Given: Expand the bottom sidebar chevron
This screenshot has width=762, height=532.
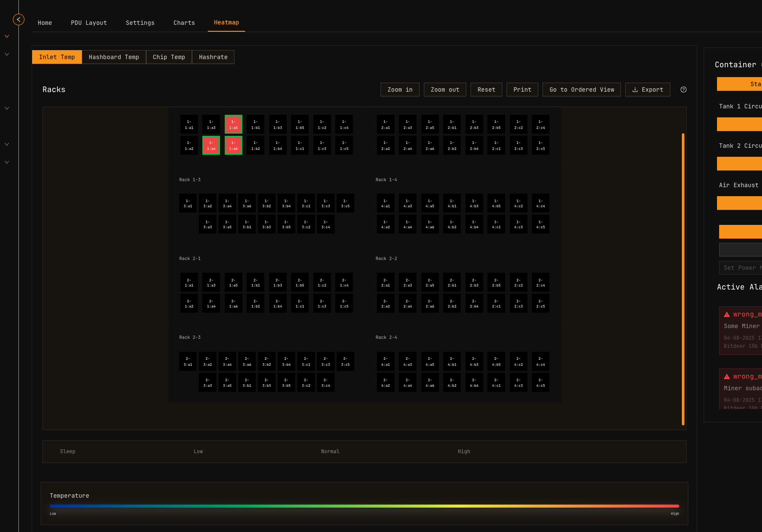Looking at the screenshot, I should [7, 162].
